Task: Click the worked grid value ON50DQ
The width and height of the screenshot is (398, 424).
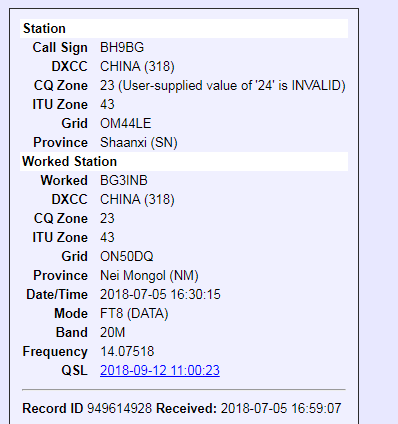Action: click(127, 256)
